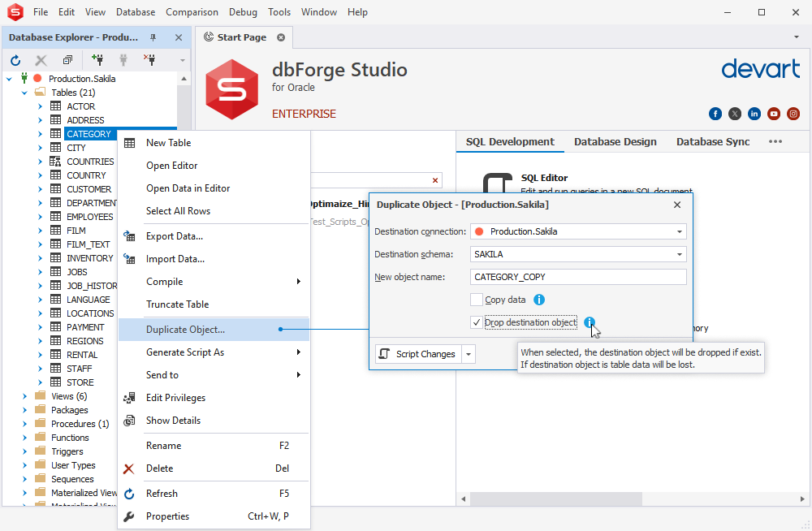Screen dimensions: 812x531
Task: Click the pin icon on Database Explorer panel
Action: [153, 37]
